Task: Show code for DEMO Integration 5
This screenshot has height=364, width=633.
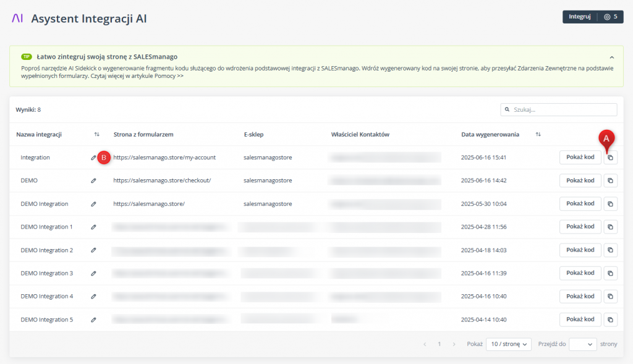Action: [580, 320]
